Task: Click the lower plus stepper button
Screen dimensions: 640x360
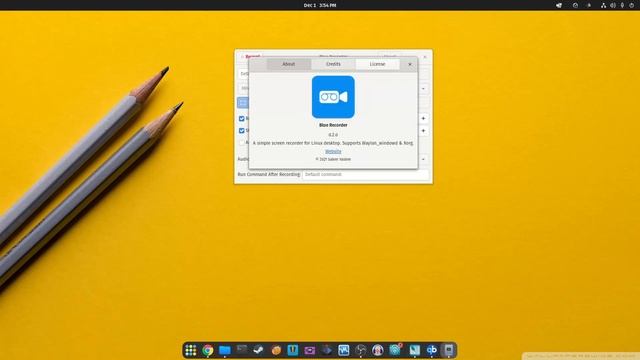Action: [423, 131]
